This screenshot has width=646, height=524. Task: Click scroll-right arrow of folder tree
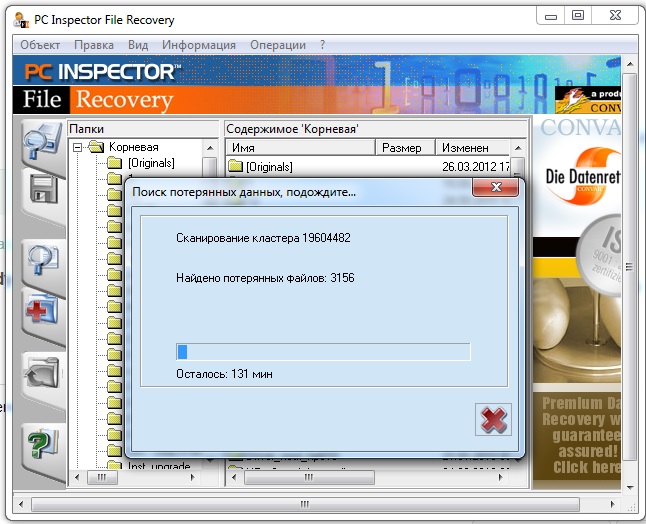tap(192, 477)
